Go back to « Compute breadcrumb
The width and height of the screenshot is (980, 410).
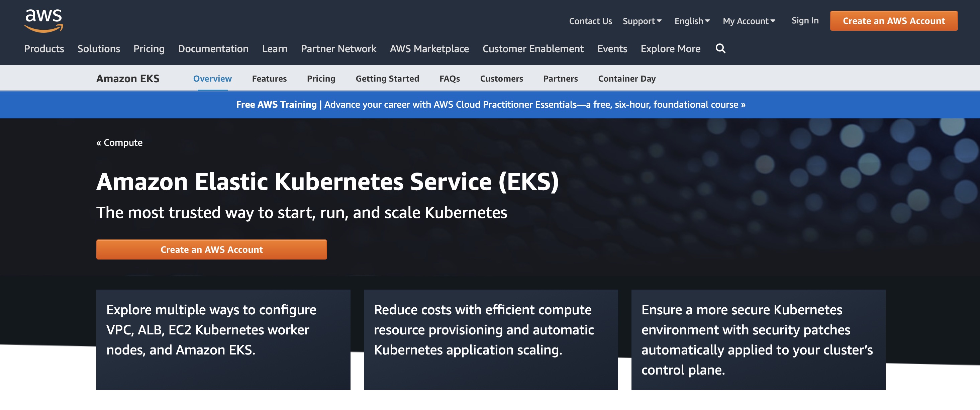[x=119, y=142]
